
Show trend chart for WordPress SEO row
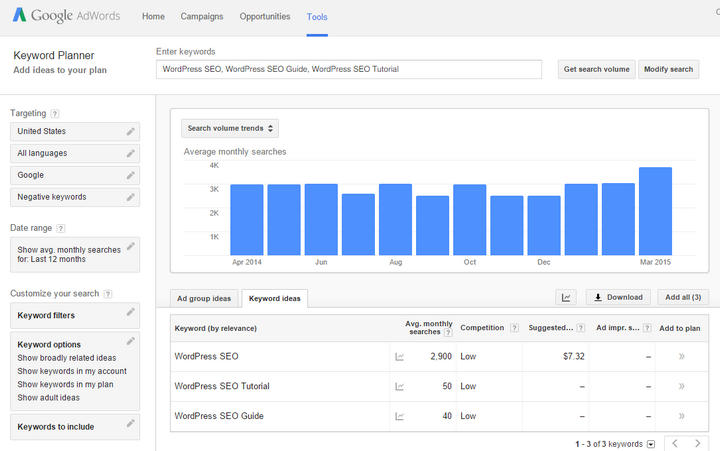(x=399, y=357)
